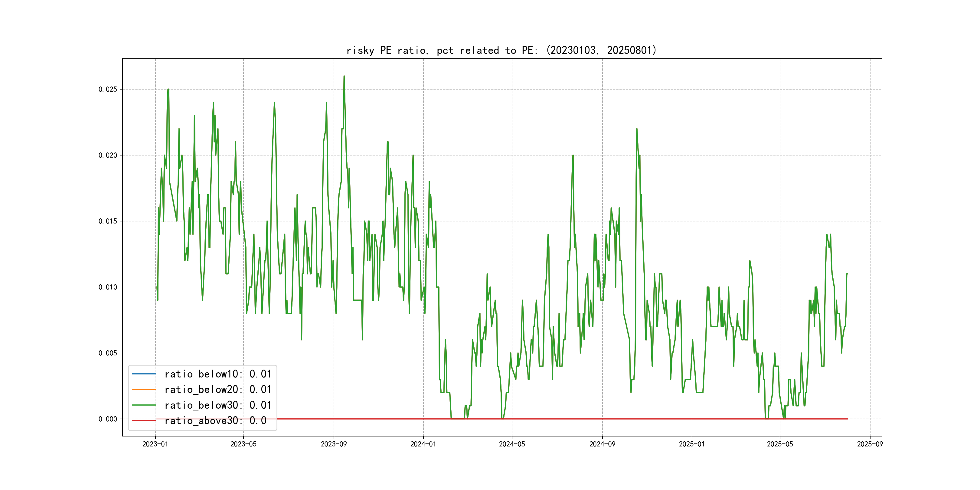This screenshot has width=980, height=490.
Task: Click the red ratio_above30 legend line
Action: [144, 421]
